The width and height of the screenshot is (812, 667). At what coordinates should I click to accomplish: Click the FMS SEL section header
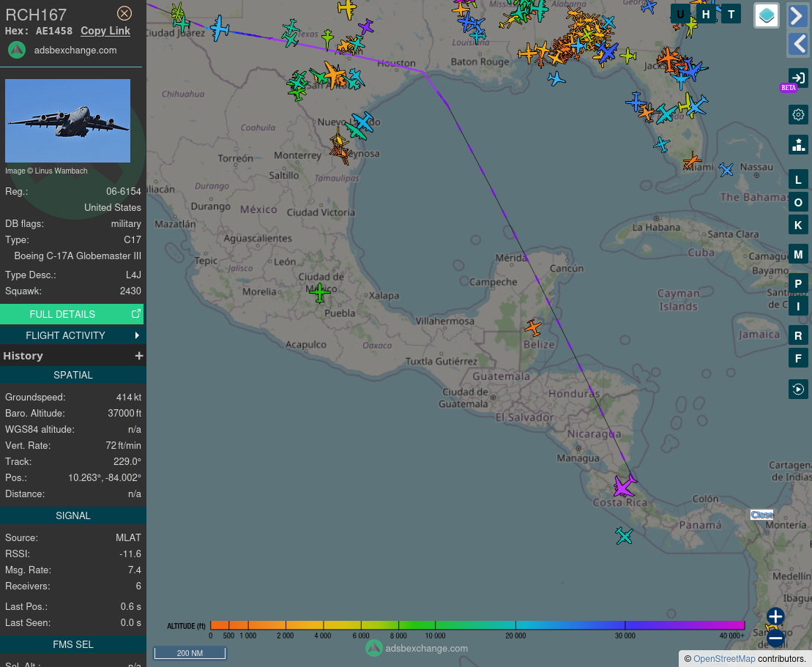73,645
